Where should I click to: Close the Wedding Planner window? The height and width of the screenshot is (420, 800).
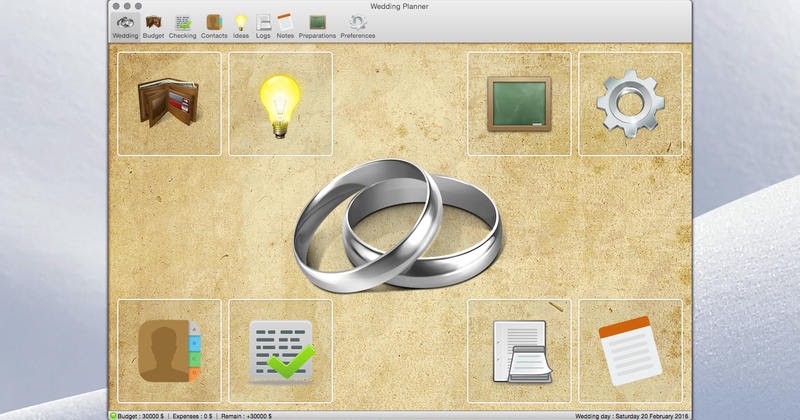[x=116, y=6]
